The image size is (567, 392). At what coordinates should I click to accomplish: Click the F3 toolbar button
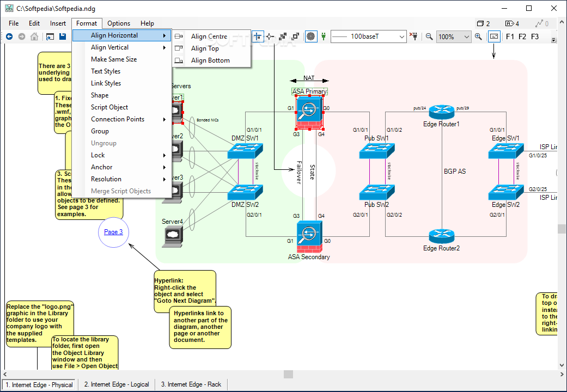535,36
